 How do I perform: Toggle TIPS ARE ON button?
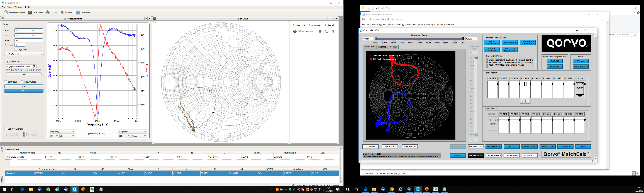coord(410,147)
